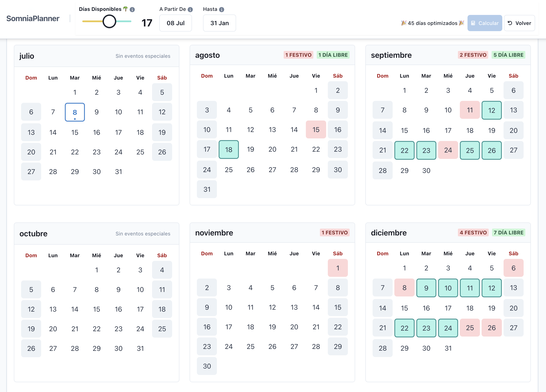Screen dimensions: 546x392
Task: Click the palm tree icon beside Días Disponibles
Action: click(x=125, y=9)
